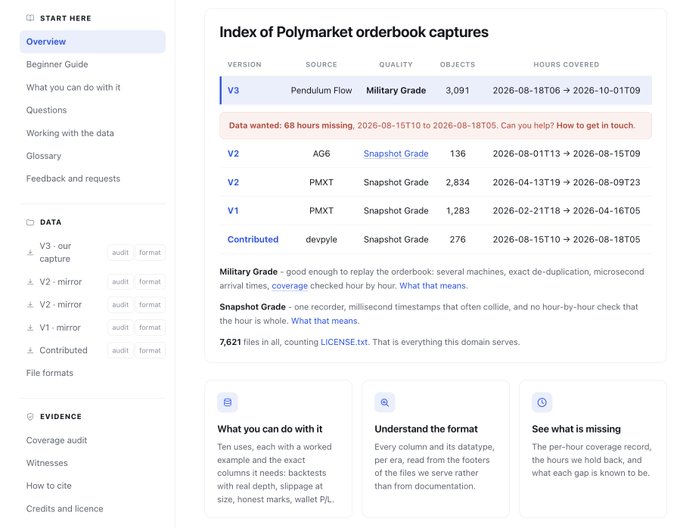Click the 7,621 files count text

[230, 342]
